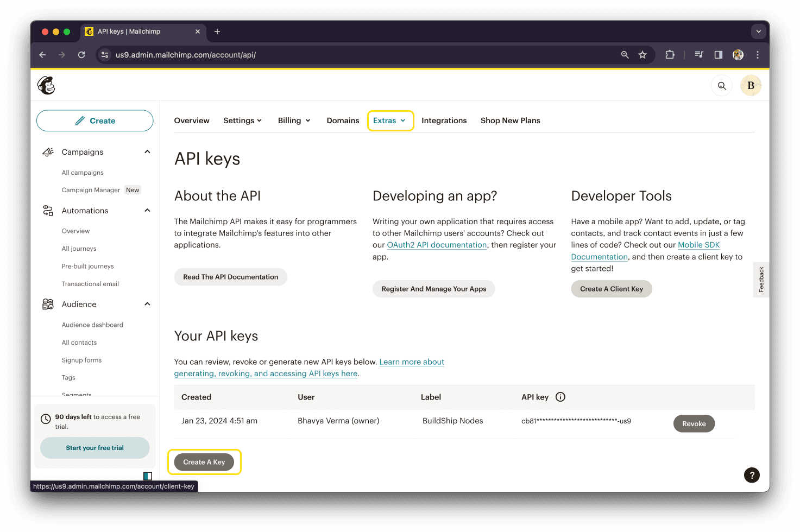Click the browser extensions puzzle icon
800x532 pixels.
click(670, 55)
